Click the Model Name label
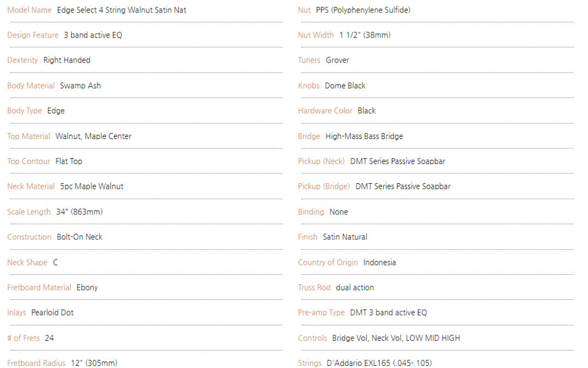This screenshot has height=368, width=588. point(29,10)
